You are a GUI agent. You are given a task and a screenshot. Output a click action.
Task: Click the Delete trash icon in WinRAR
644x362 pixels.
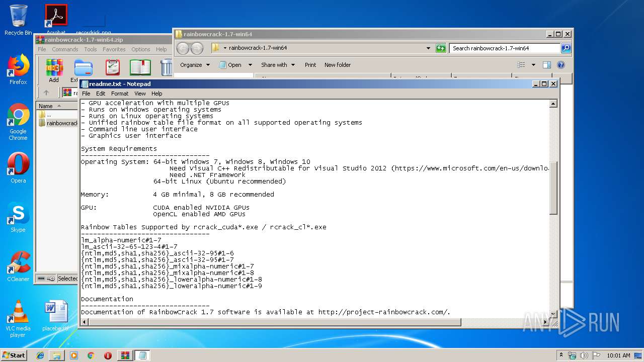click(x=166, y=67)
